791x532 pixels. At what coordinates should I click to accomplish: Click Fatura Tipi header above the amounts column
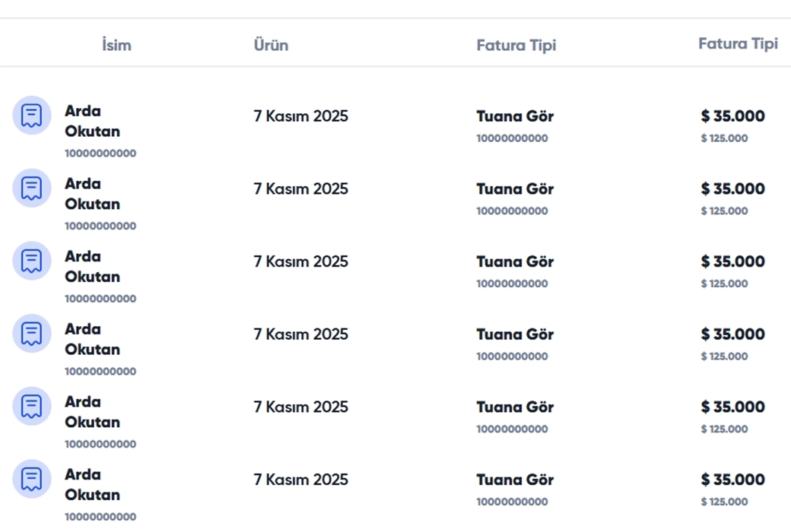click(738, 43)
